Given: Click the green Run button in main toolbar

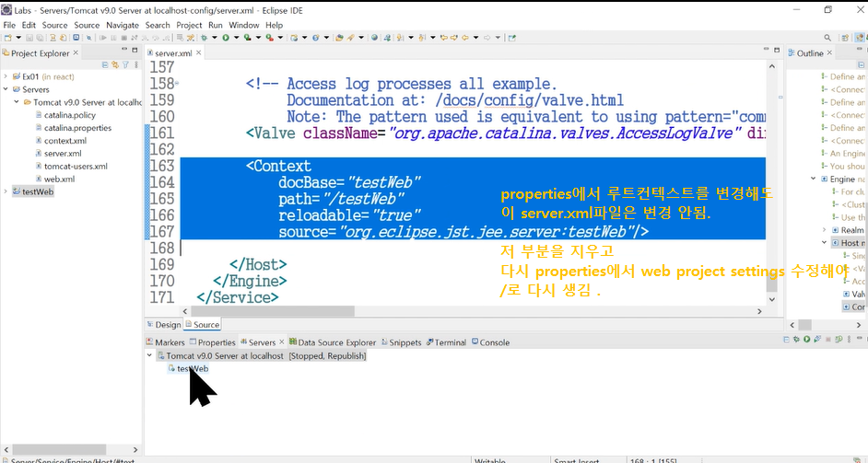Looking at the screenshot, I should click(226, 38).
